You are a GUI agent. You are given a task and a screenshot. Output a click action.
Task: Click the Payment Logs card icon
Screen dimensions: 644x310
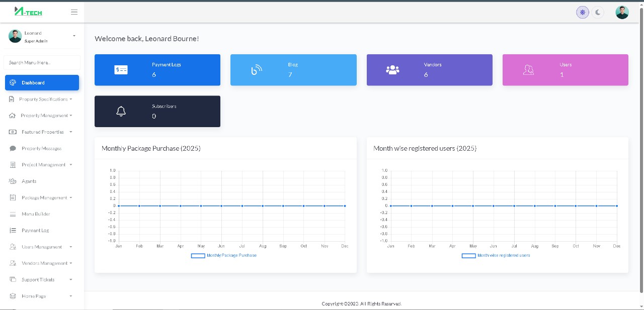(x=121, y=70)
